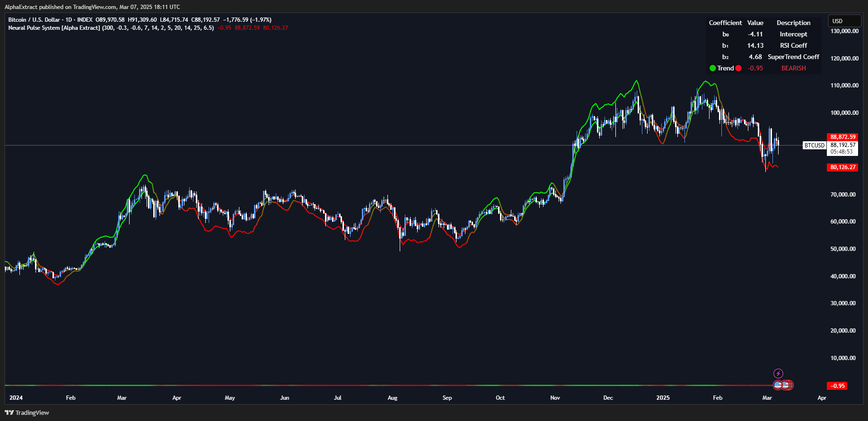Click the close value C88,192.57
This screenshot has height=421, width=868.
[x=205, y=20]
